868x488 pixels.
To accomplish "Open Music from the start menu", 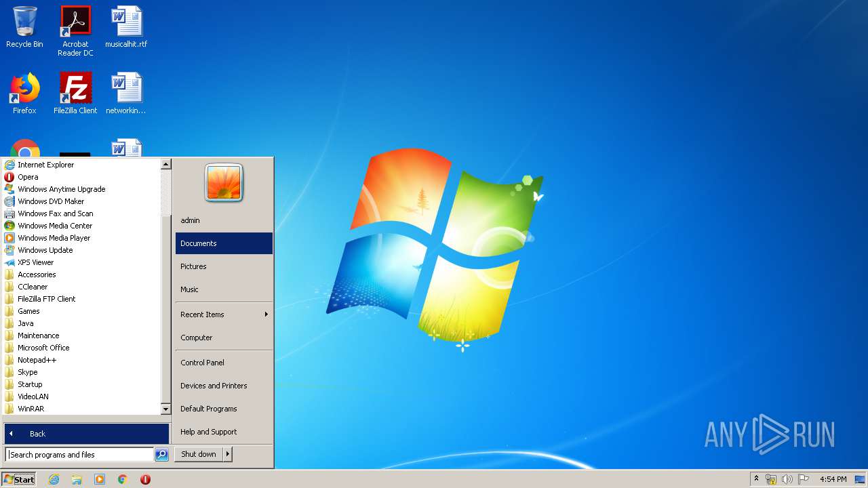I will tap(224, 289).
